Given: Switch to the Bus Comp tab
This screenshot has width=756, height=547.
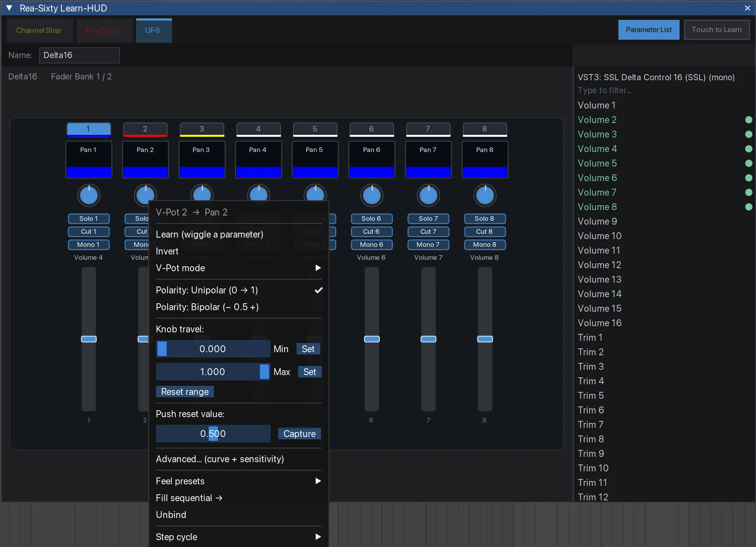Looking at the screenshot, I should [x=104, y=30].
